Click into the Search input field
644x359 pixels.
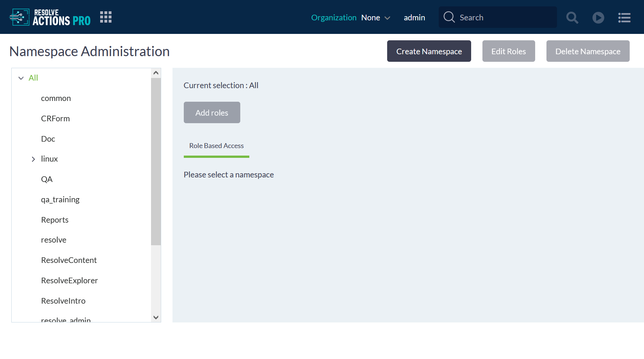click(x=505, y=17)
